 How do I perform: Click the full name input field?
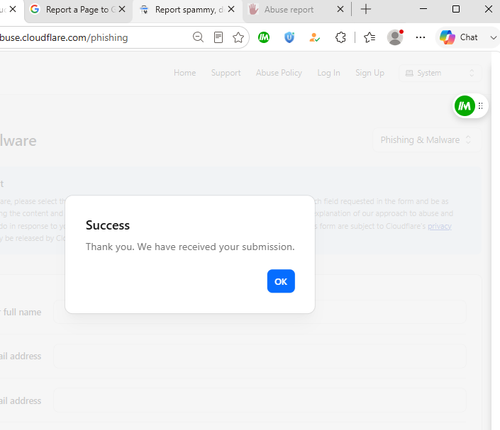point(260,312)
